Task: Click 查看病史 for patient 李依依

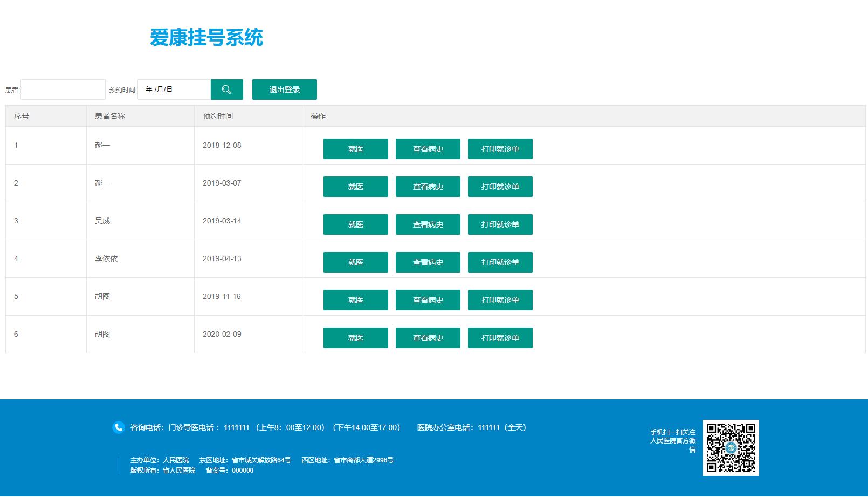Action: (x=428, y=262)
